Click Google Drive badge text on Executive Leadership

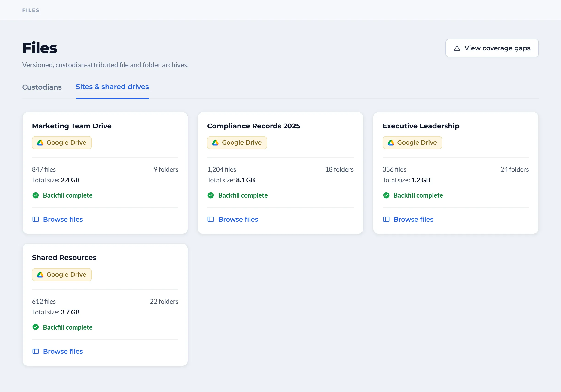(x=417, y=142)
